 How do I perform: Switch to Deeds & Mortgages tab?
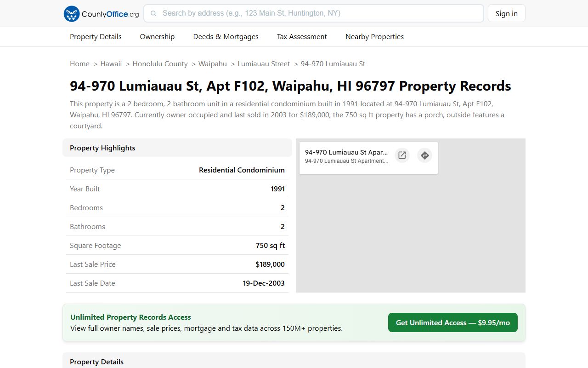[226, 37]
